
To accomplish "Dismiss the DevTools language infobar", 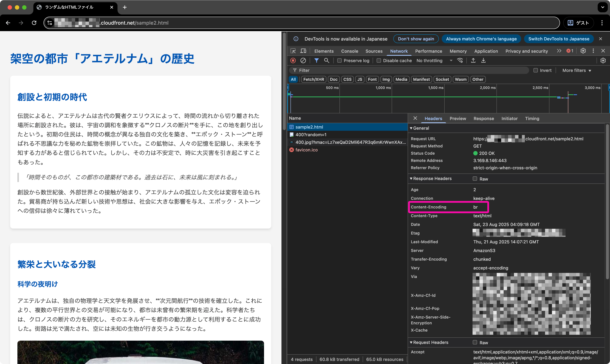I will (600, 39).
